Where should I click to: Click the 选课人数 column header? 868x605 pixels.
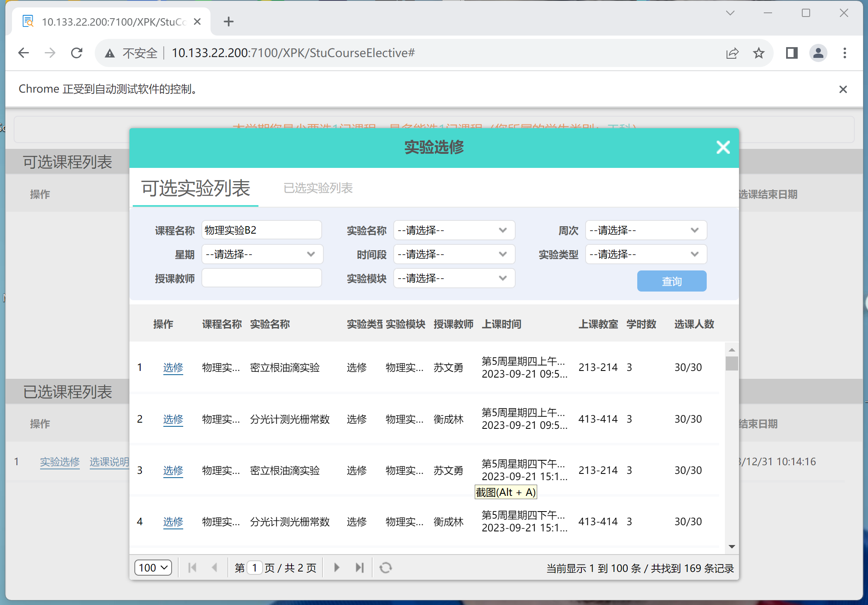click(x=694, y=324)
